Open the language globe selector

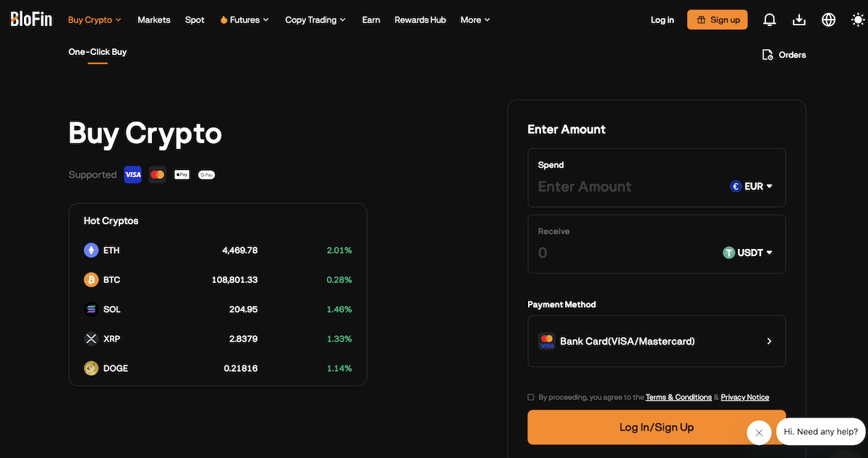(828, 20)
